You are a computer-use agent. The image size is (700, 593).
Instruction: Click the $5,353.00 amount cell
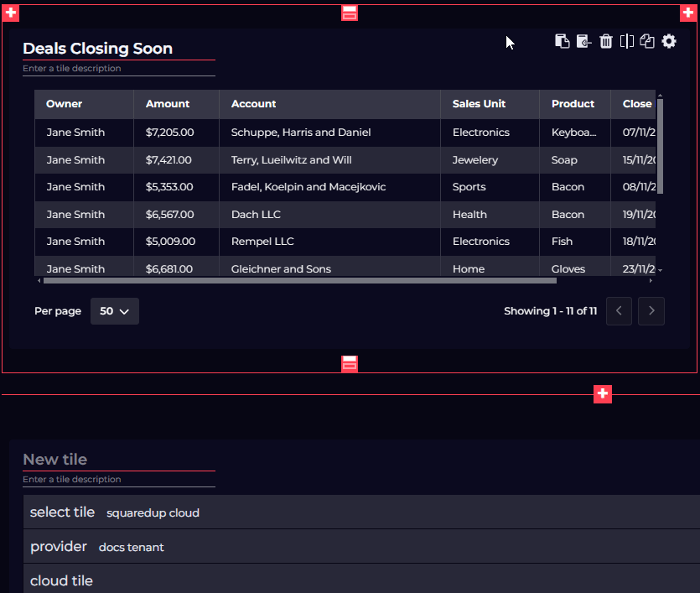(176, 187)
